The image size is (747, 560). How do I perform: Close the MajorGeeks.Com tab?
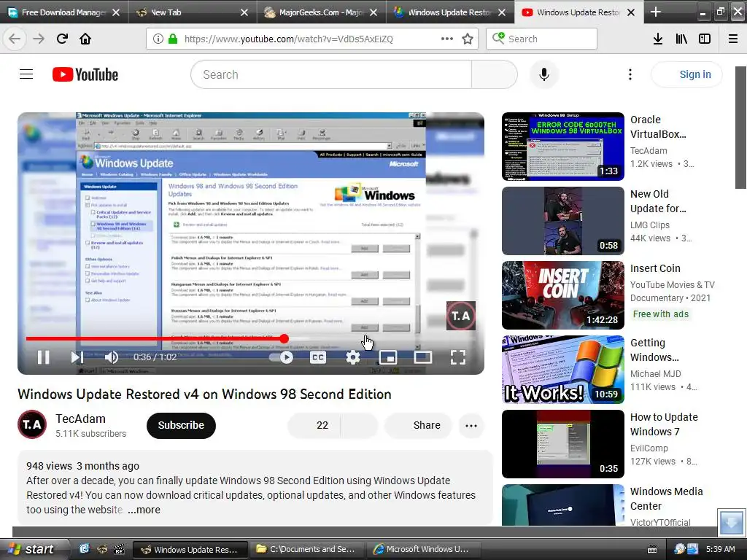pos(373,13)
